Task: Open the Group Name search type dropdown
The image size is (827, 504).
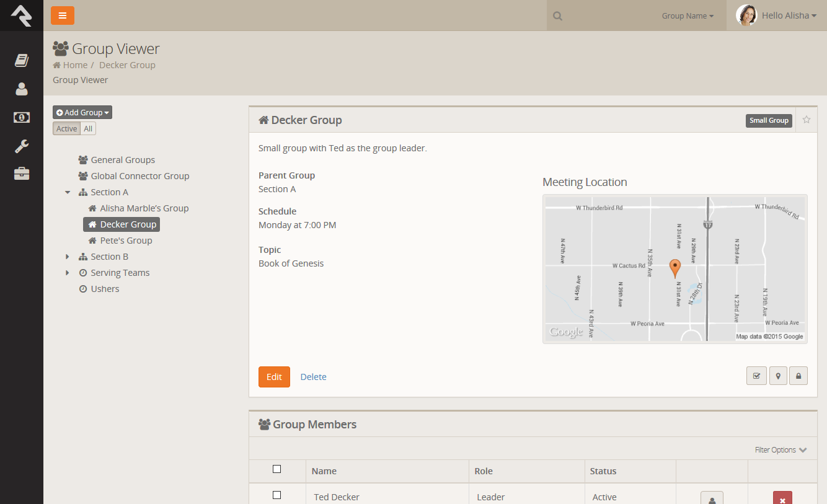Action: pos(688,16)
